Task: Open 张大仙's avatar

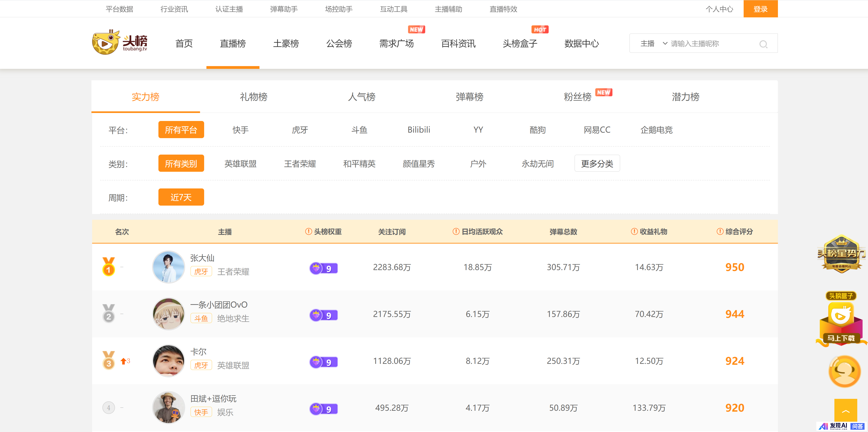Action: coord(168,267)
